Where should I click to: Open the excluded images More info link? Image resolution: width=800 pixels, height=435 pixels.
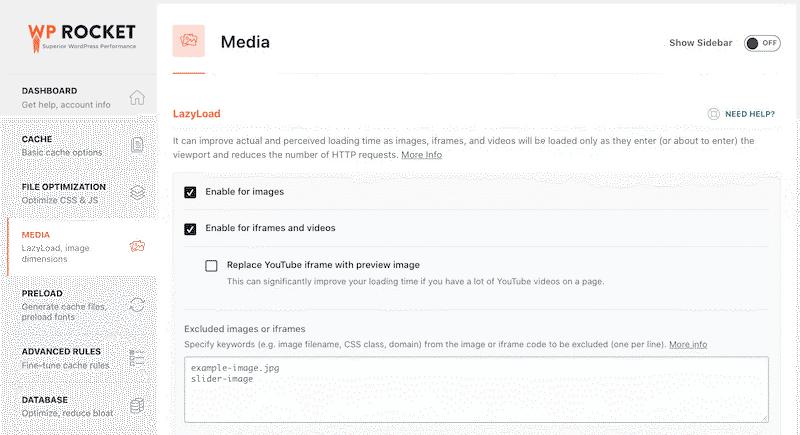point(688,344)
